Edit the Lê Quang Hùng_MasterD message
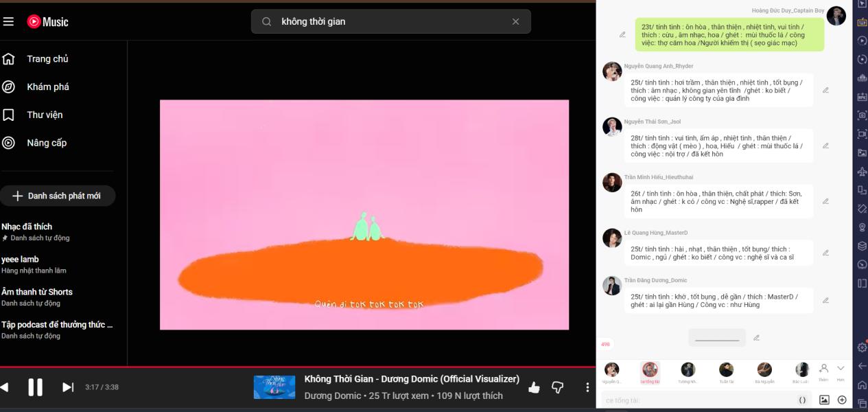Image resolution: width=868 pixels, height=412 pixels. [x=825, y=253]
